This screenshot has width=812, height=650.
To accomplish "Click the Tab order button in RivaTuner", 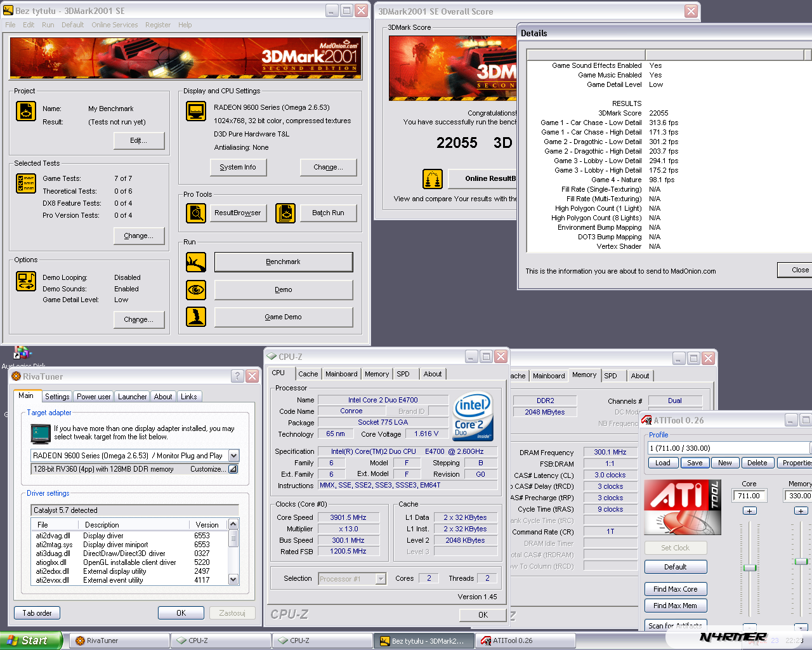I will (37, 613).
